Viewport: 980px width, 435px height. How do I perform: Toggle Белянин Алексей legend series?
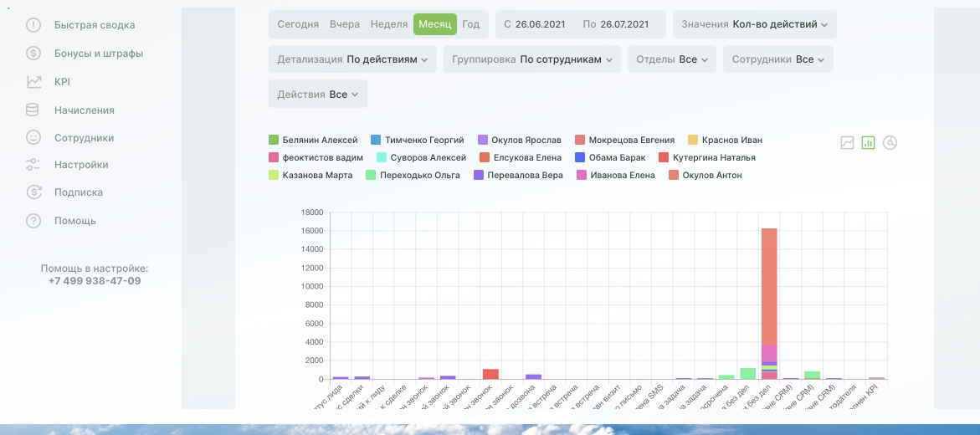(320, 140)
